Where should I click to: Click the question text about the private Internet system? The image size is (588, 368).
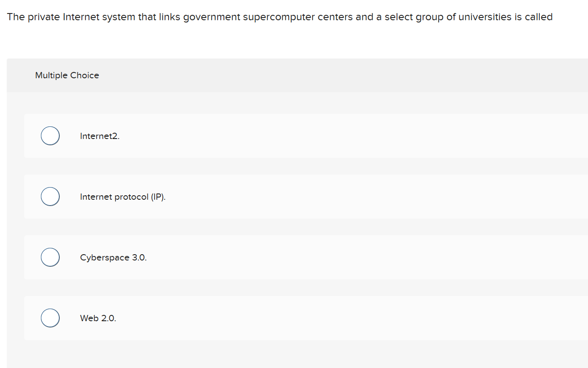click(x=280, y=17)
